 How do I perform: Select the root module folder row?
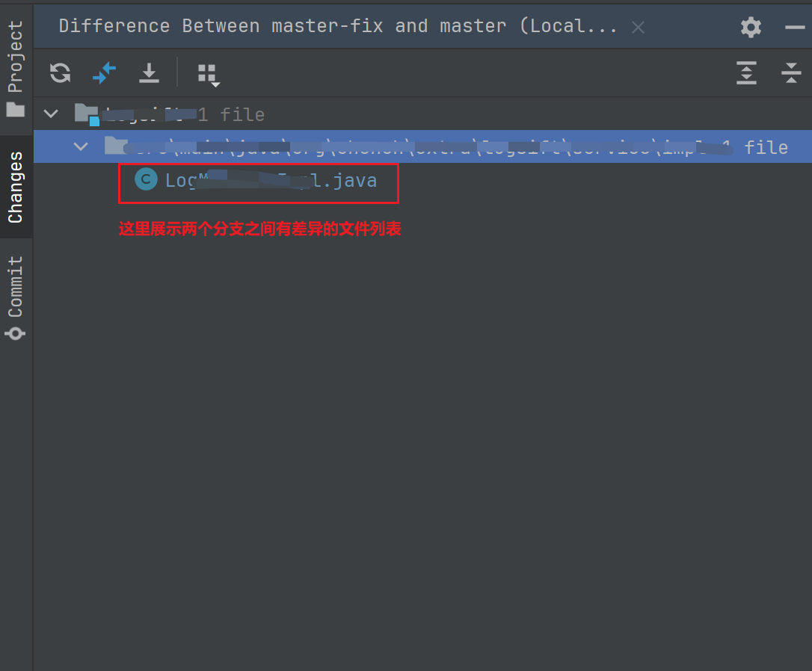pos(422,114)
